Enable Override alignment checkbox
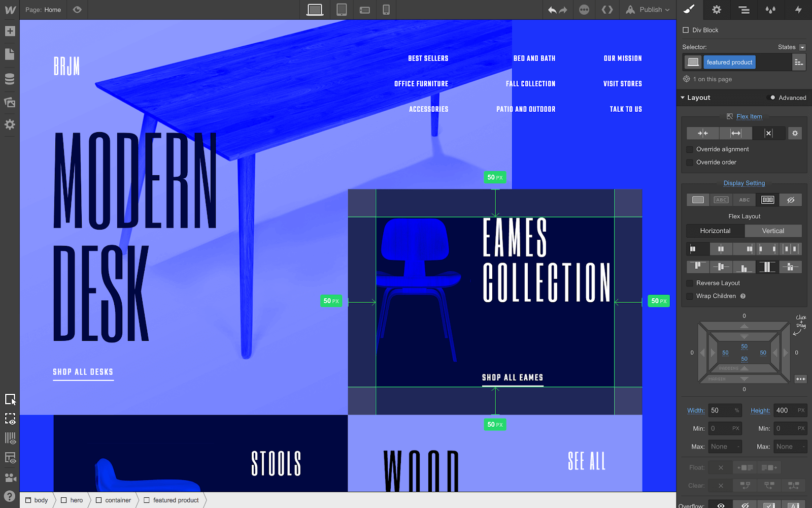812x508 pixels. click(690, 149)
